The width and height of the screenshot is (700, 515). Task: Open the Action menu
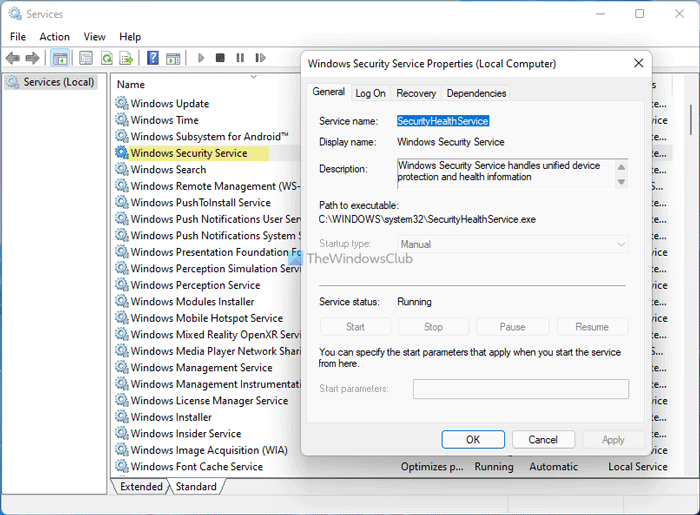(x=54, y=37)
